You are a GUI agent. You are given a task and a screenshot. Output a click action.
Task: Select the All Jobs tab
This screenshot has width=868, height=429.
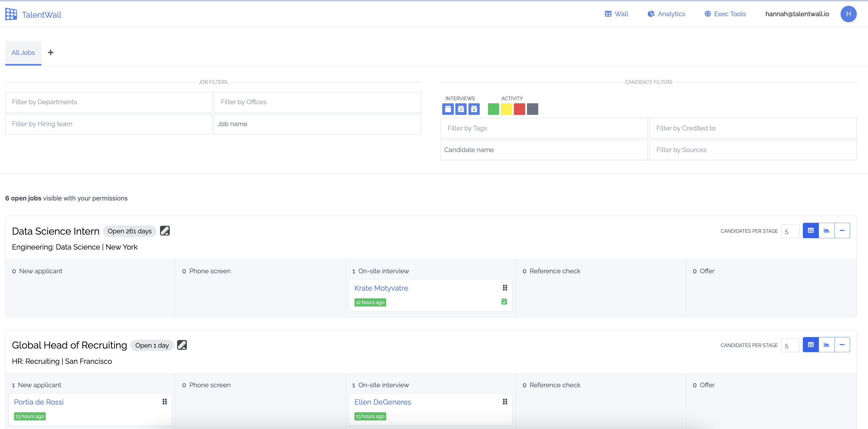pyautogui.click(x=23, y=52)
